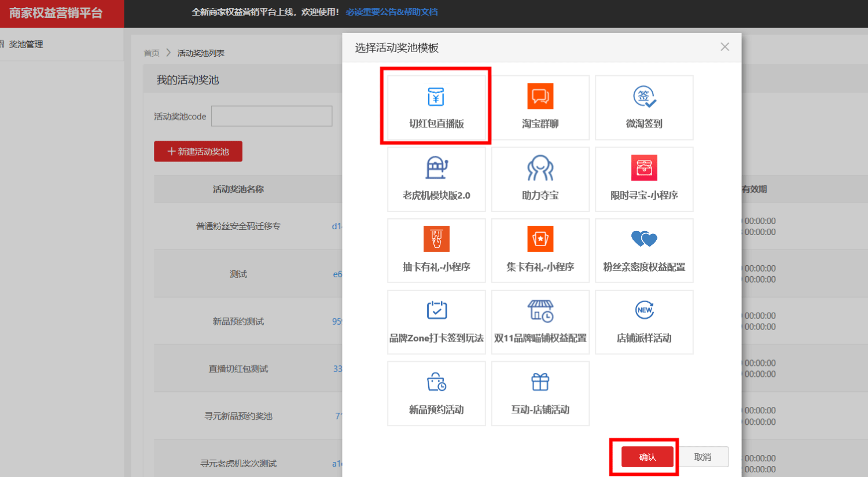Choose the 粉丝亲密度权益配置 hearts icon

tap(644, 239)
